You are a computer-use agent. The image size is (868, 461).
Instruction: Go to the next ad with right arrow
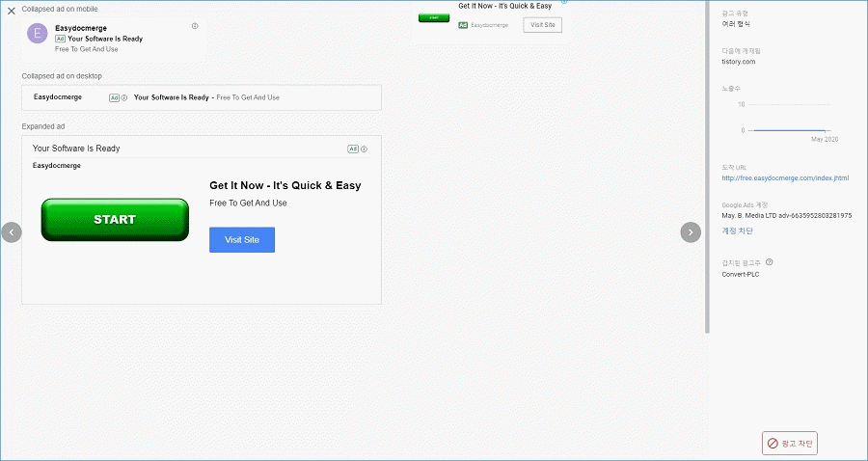691,232
